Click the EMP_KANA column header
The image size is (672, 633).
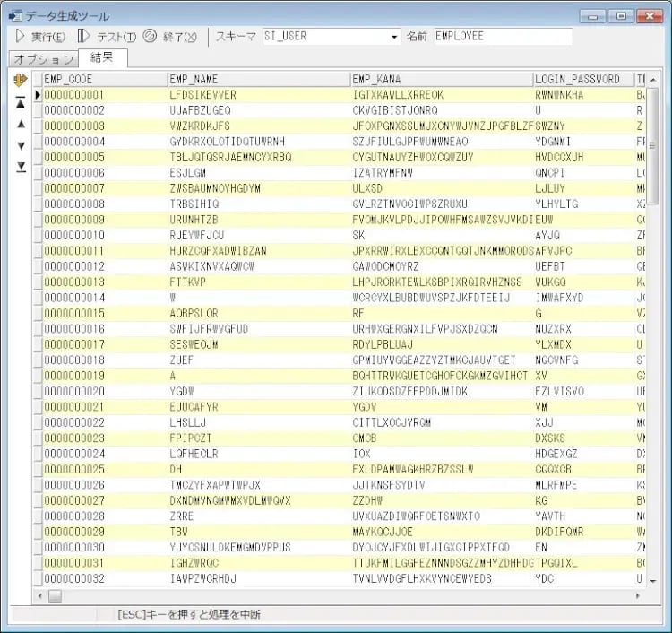(x=441, y=79)
